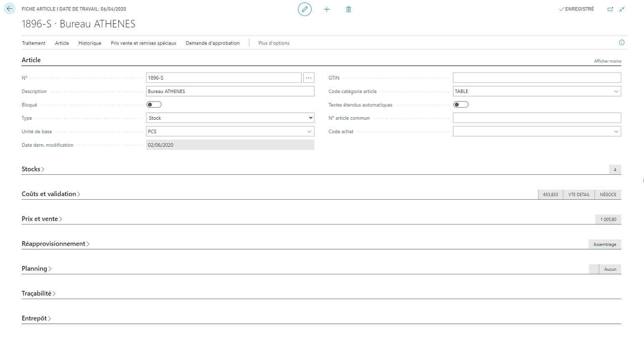Click the VTE DETAIL summary value
The width and height of the screenshot is (644, 362).
point(579,194)
